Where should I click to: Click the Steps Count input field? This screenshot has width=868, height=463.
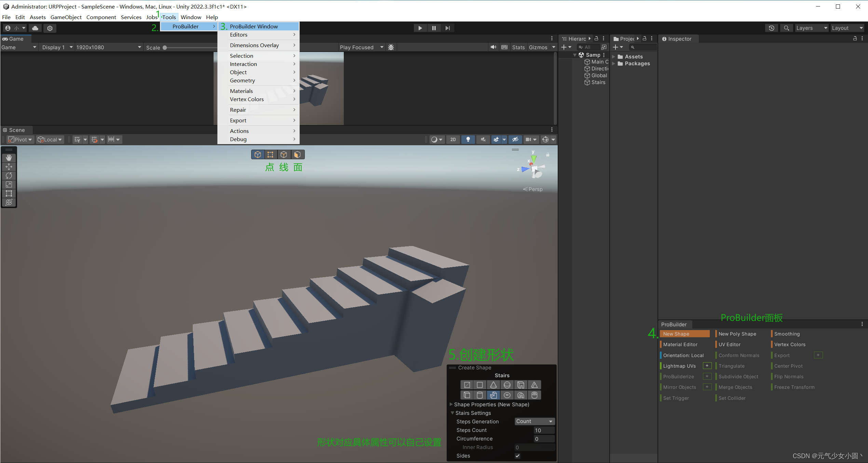coord(544,430)
